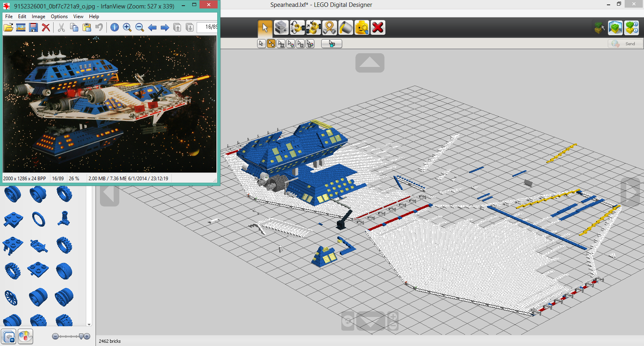Open the Edit menu in IrfanView

[22, 17]
